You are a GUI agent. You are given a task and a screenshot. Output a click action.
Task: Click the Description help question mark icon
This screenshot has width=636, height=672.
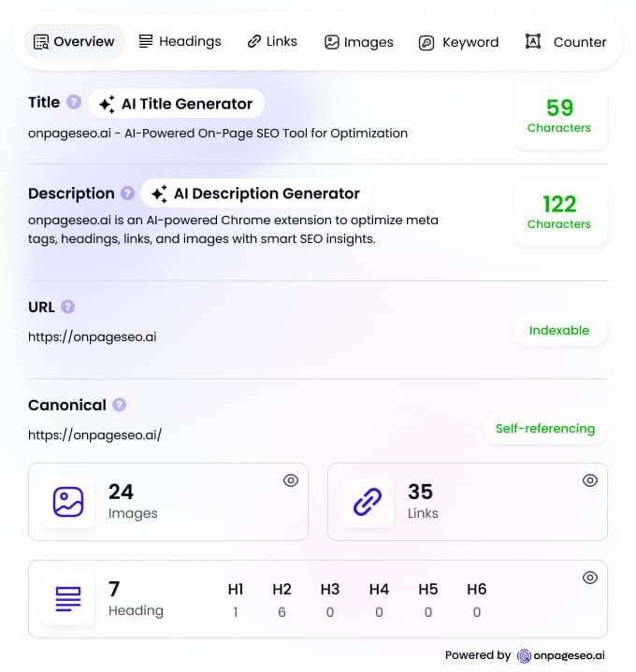(127, 193)
